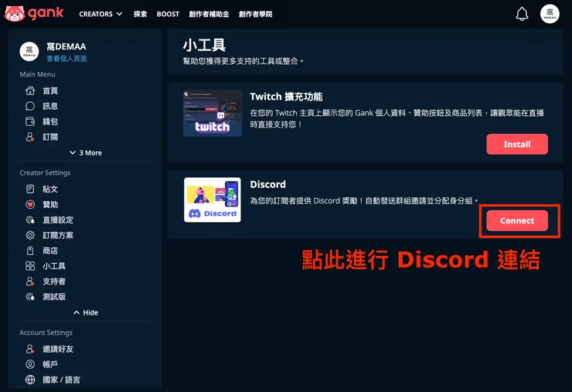Click the gear icon beside 直播設定
This screenshot has width=572, height=392.
(30, 220)
